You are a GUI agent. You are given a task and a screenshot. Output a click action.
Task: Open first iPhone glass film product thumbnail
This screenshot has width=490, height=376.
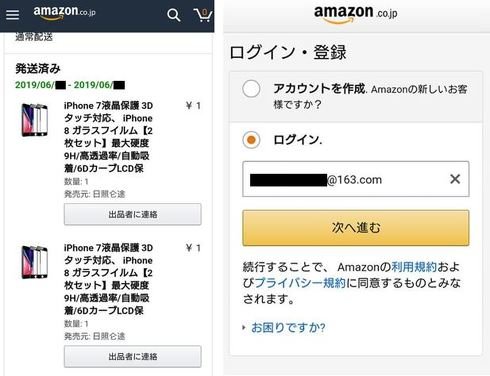point(35,120)
